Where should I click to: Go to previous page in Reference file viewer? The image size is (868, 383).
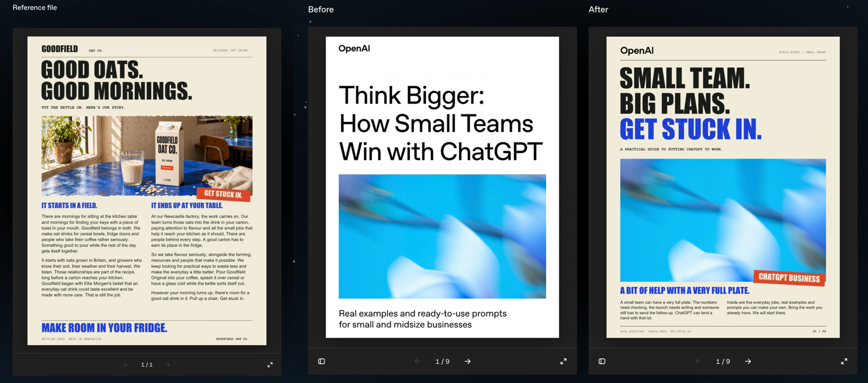click(126, 365)
